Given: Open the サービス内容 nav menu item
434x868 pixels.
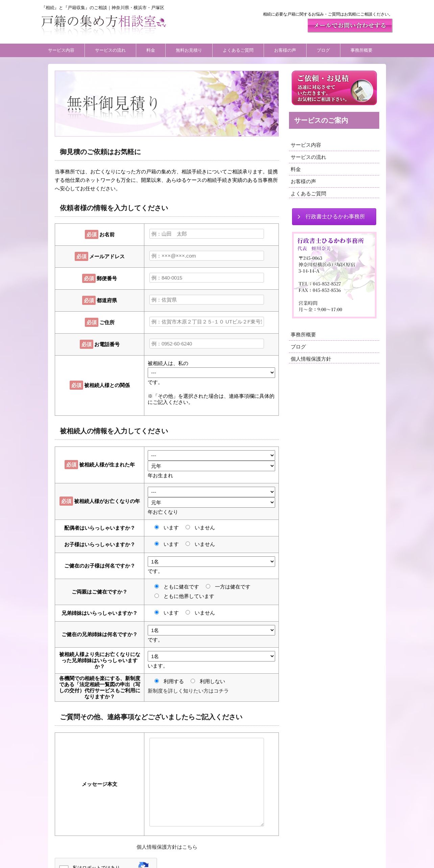Looking at the screenshot, I should (x=61, y=50).
